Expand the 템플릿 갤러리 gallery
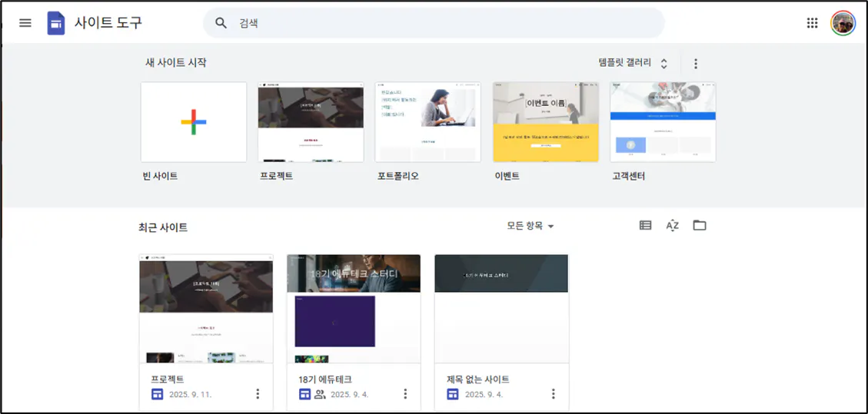This screenshot has height=414, width=868. point(634,63)
